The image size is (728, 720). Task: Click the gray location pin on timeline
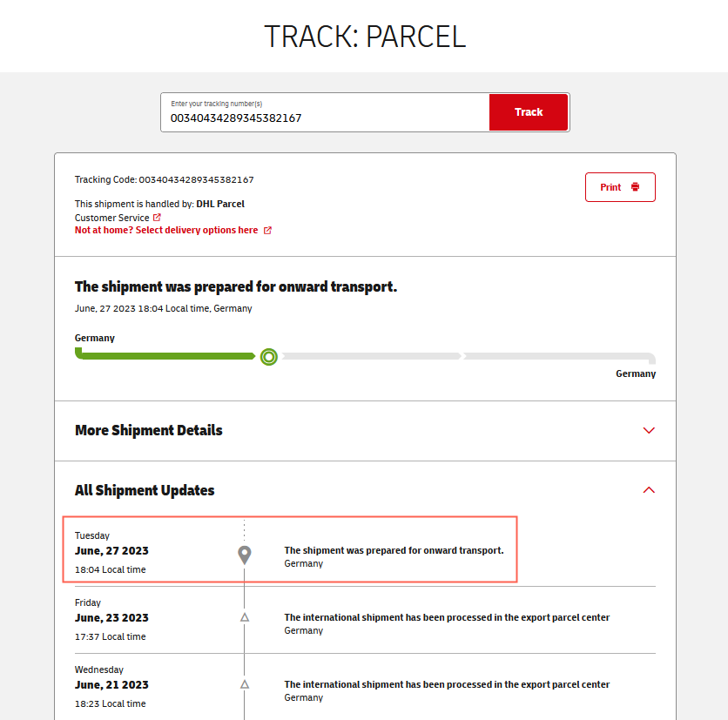pos(245,555)
